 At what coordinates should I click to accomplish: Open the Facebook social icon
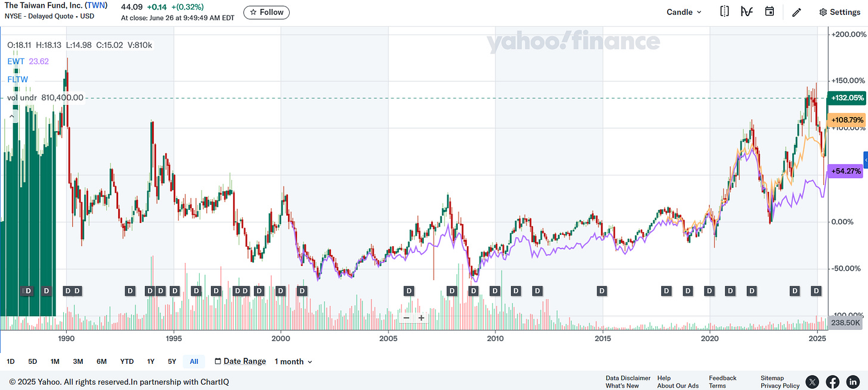coord(833,382)
